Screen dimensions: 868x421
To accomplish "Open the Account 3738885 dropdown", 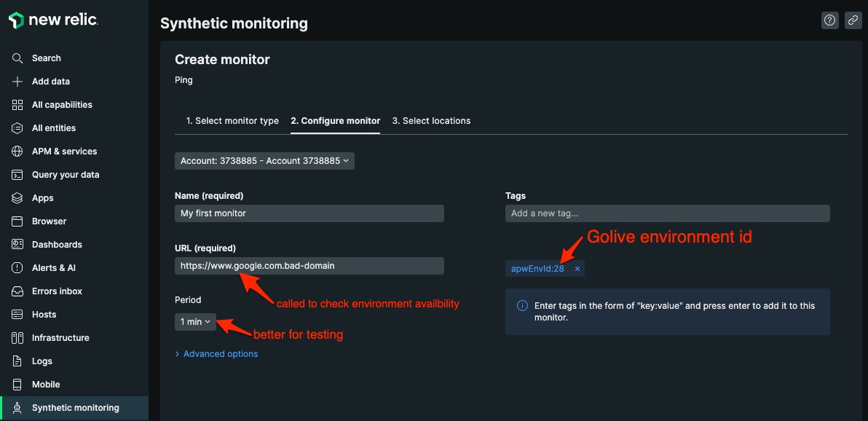I will [264, 161].
